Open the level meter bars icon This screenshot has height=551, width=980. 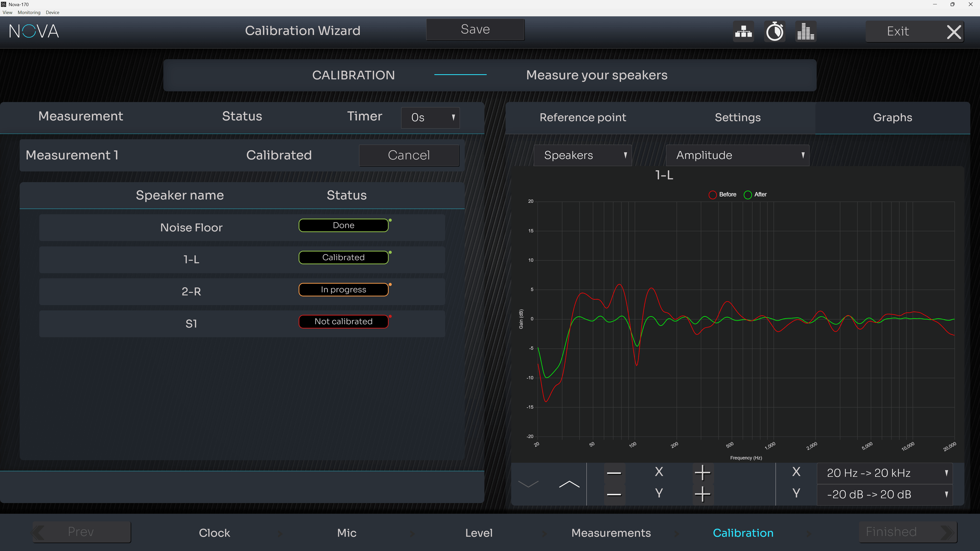(805, 32)
